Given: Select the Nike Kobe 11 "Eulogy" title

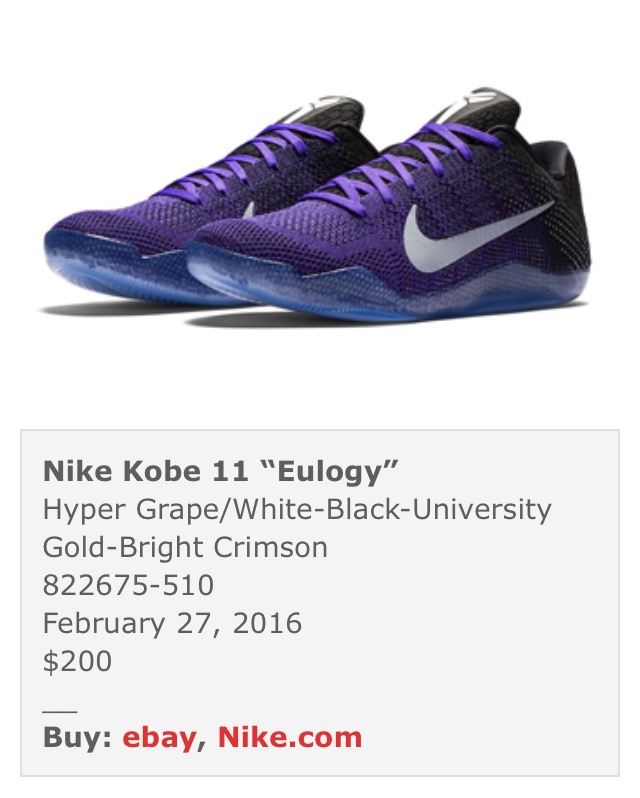Looking at the screenshot, I should tap(220, 471).
